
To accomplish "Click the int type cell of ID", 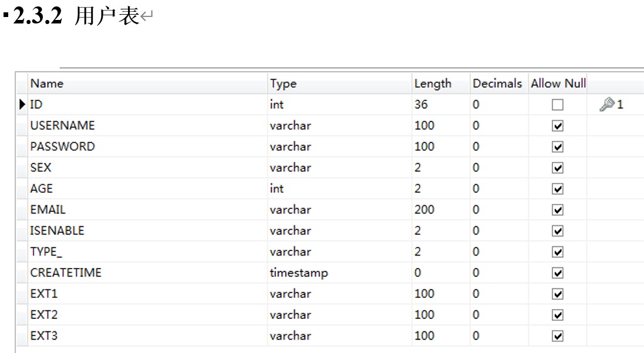I will (340, 104).
